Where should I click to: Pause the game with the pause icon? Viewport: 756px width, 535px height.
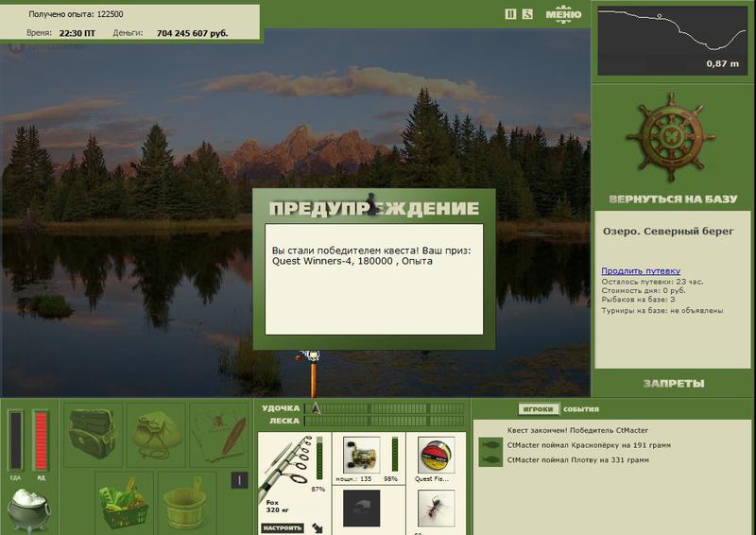pos(510,14)
